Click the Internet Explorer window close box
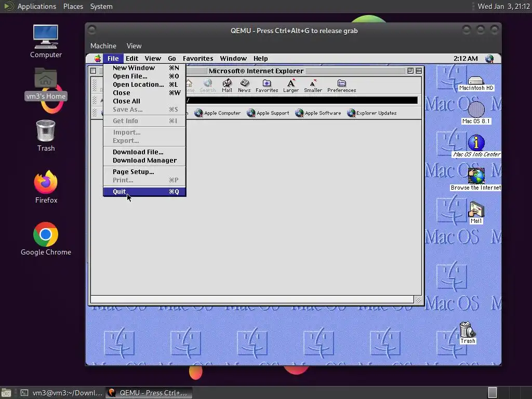This screenshot has height=399, width=532. click(x=94, y=71)
